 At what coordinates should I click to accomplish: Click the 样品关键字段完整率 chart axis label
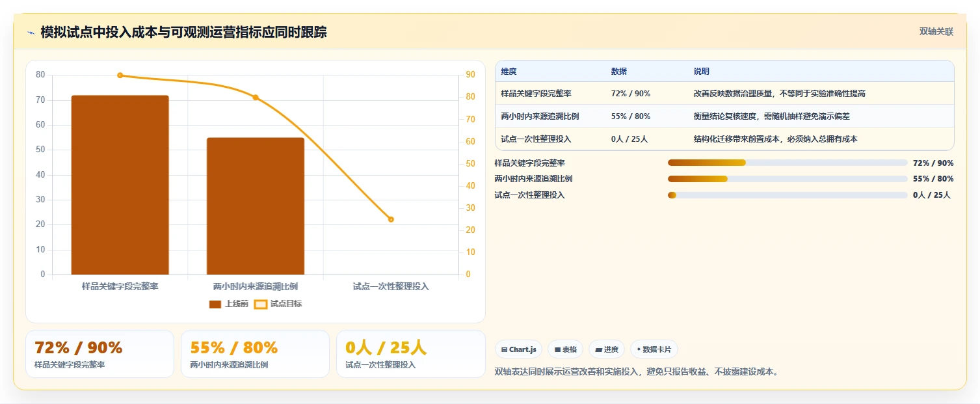coord(120,286)
